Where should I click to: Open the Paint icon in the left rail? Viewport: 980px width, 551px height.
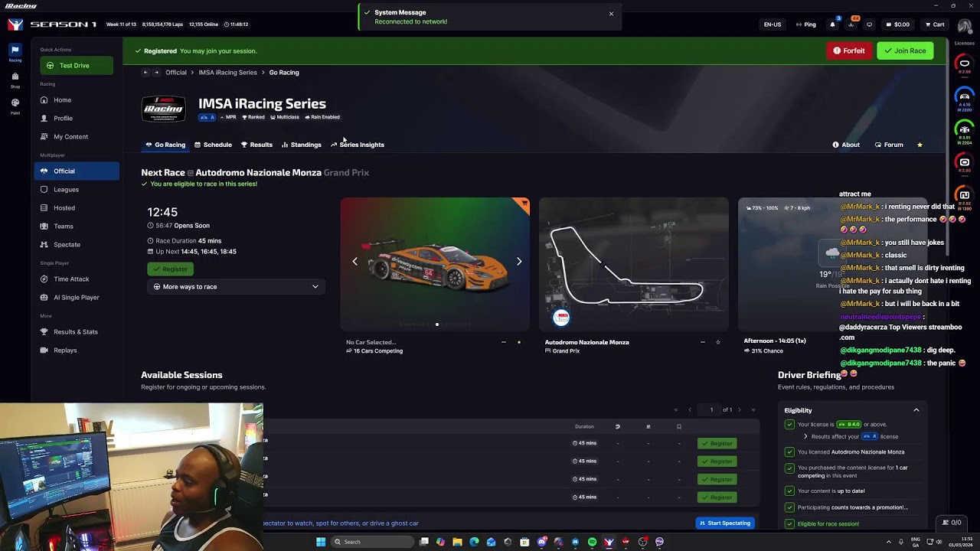[x=15, y=106]
